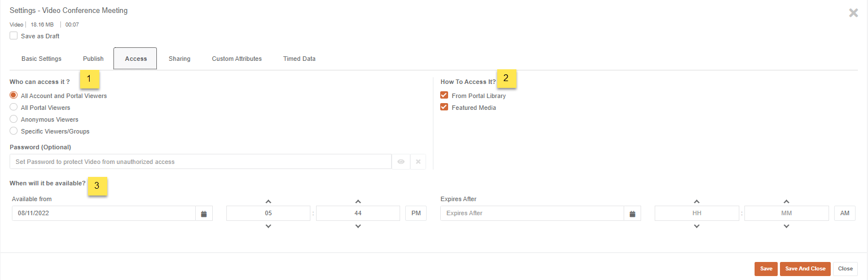Screen dimensions: 868x280
Task: Uncheck the From Portal Library option
Action: point(444,96)
